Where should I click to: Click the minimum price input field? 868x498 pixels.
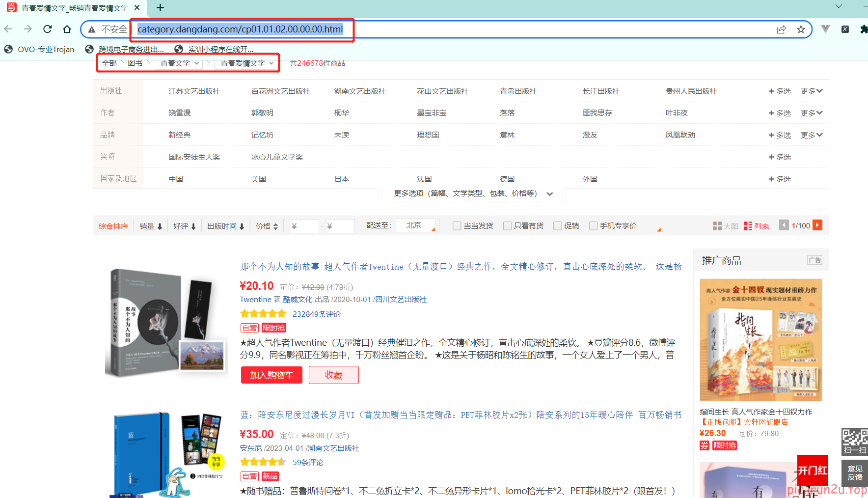point(304,226)
